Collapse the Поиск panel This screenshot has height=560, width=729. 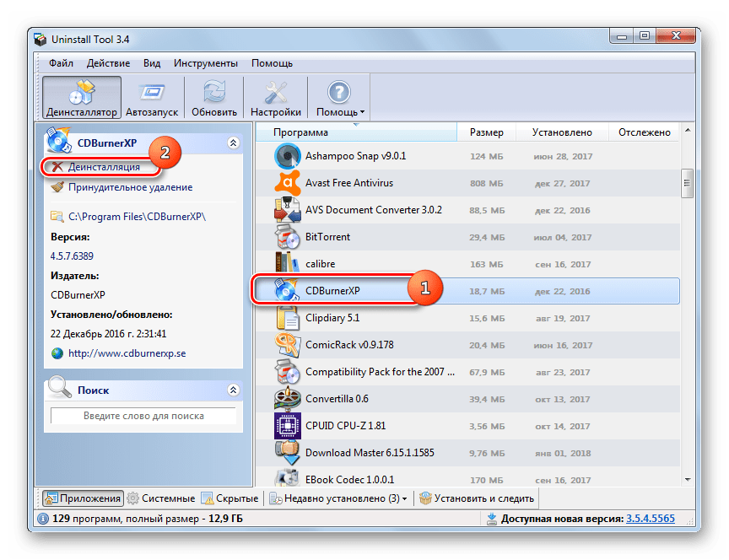point(234,390)
